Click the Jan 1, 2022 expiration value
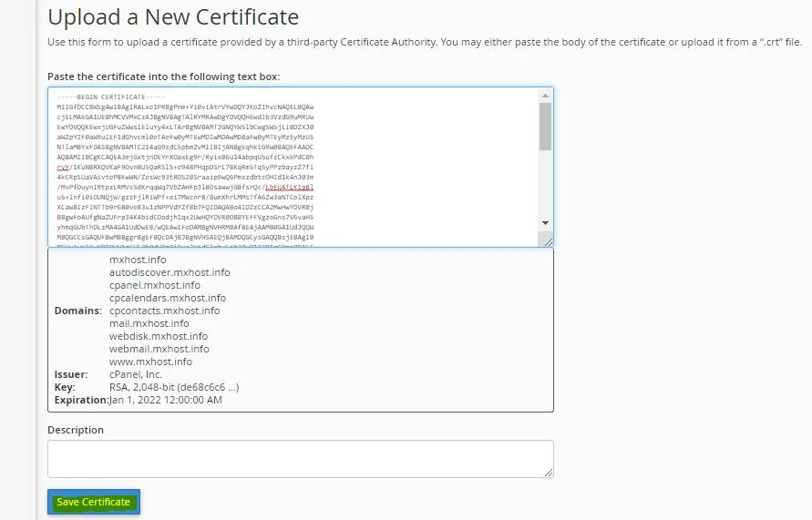812x520 pixels. (x=166, y=400)
